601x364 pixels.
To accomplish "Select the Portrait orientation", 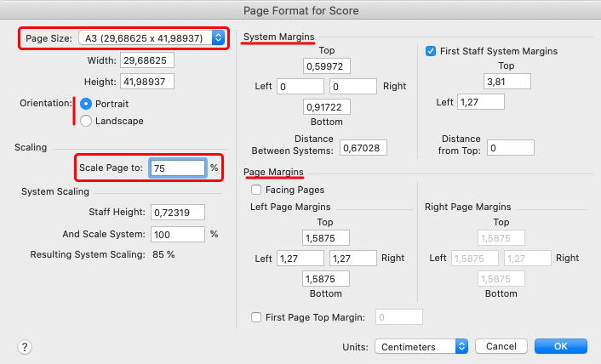I will [x=86, y=104].
